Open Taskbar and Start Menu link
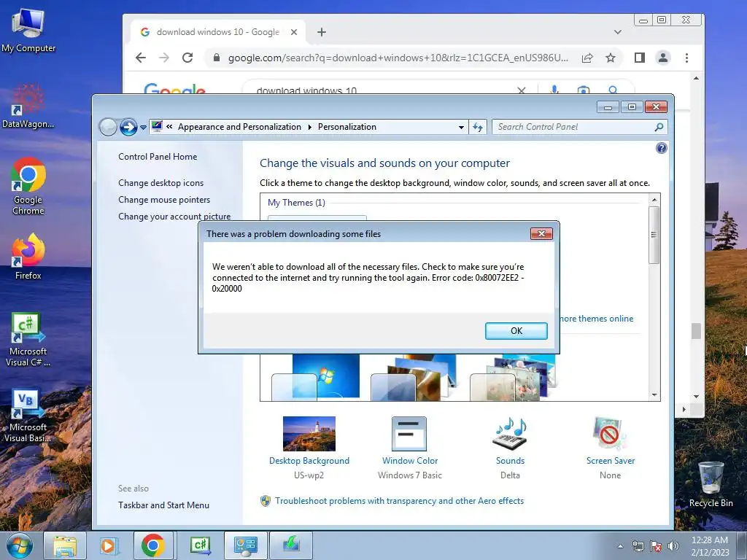The image size is (747, 560). point(163,505)
